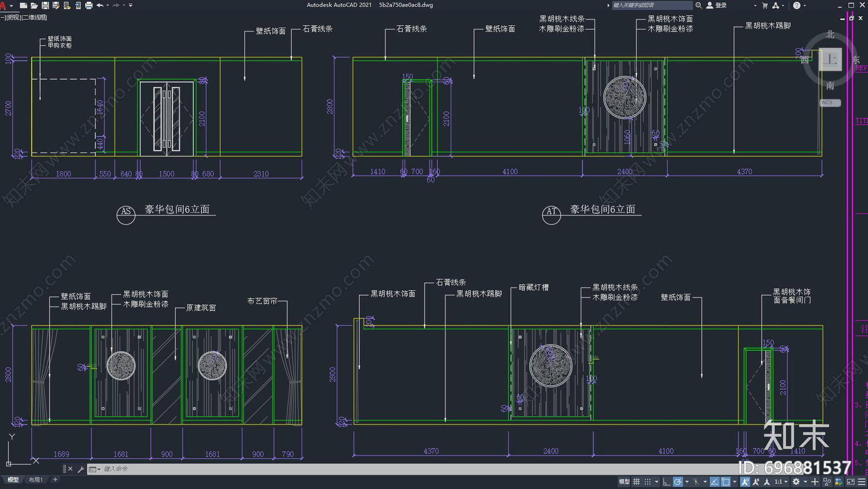Click the Clean Screen icon

(851, 481)
